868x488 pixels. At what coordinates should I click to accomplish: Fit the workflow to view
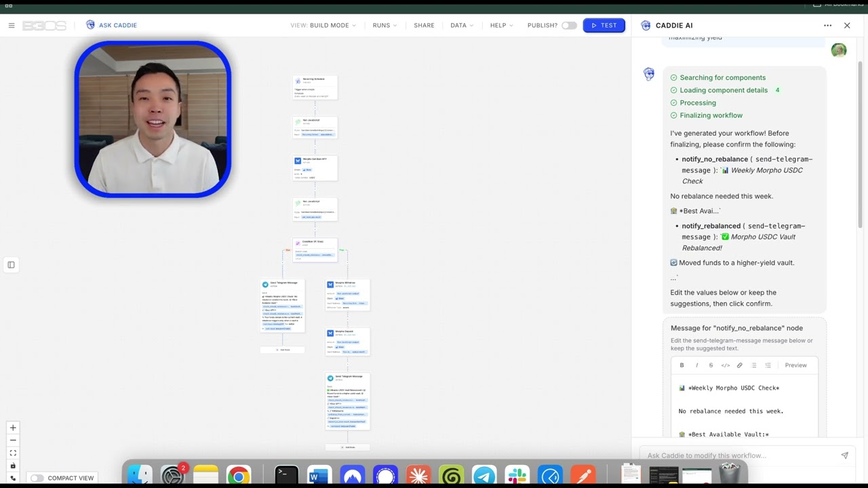[13, 453]
